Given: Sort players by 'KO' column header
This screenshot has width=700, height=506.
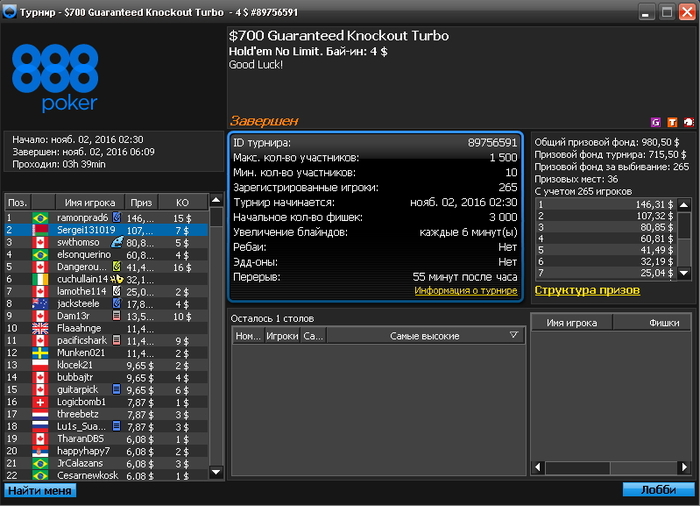Looking at the screenshot, I should click(183, 202).
